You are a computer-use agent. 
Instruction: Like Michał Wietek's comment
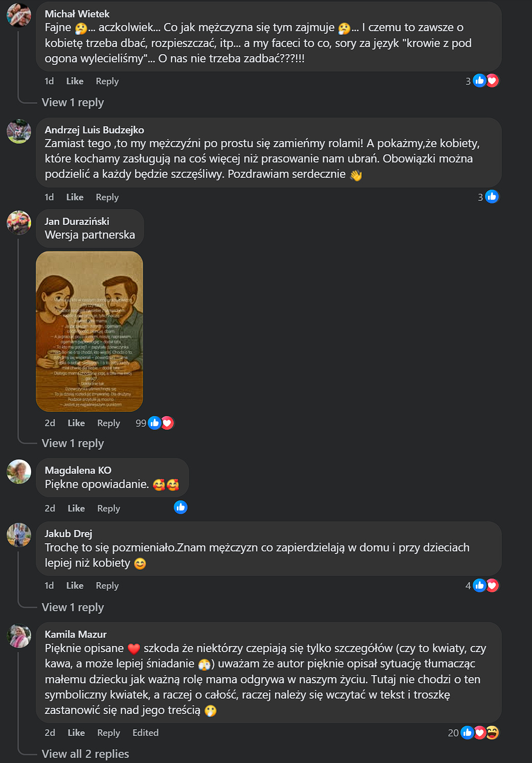[75, 81]
